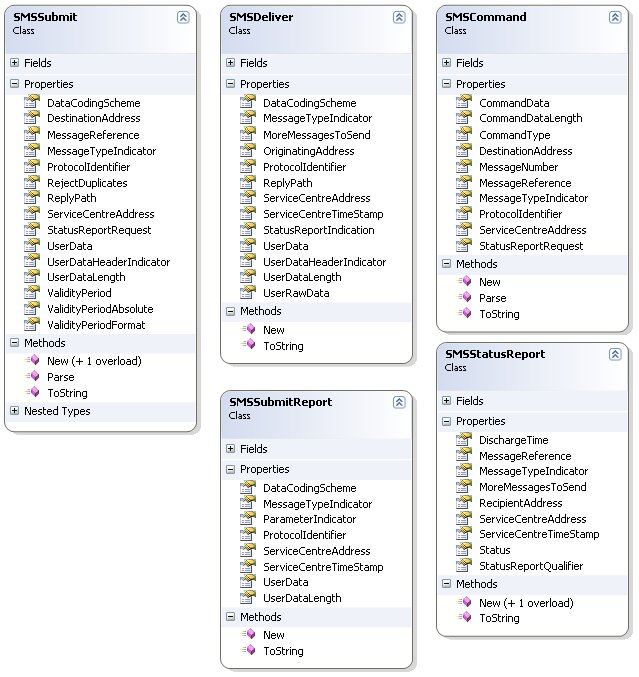Screen dimensions: 639x677
Task: Click property icon for Status in SMSStatusReport
Action: 464,550
